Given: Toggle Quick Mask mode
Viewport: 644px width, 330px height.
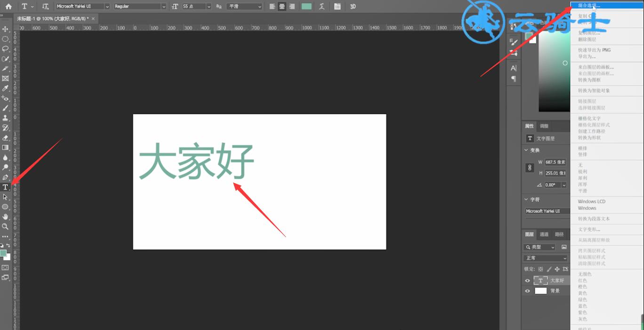Looking at the screenshot, I should pyautogui.click(x=6, y=267).
